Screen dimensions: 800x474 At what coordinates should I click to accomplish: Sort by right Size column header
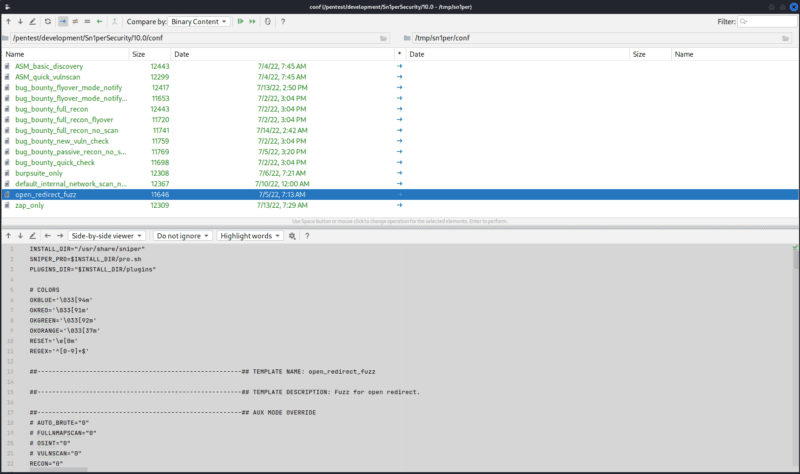click(x=651, y=54)
